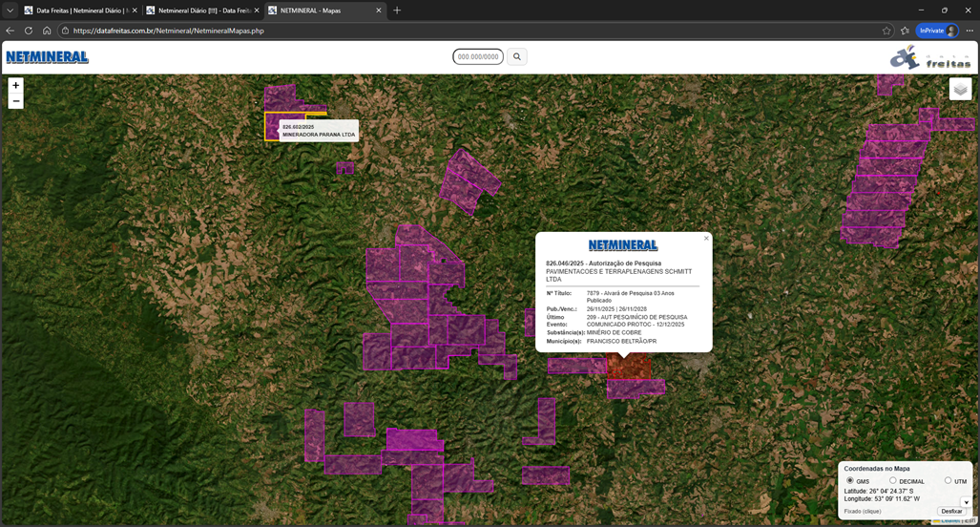Open browser settings and more menu
The image size is (980, 527).
pos(970,31)
